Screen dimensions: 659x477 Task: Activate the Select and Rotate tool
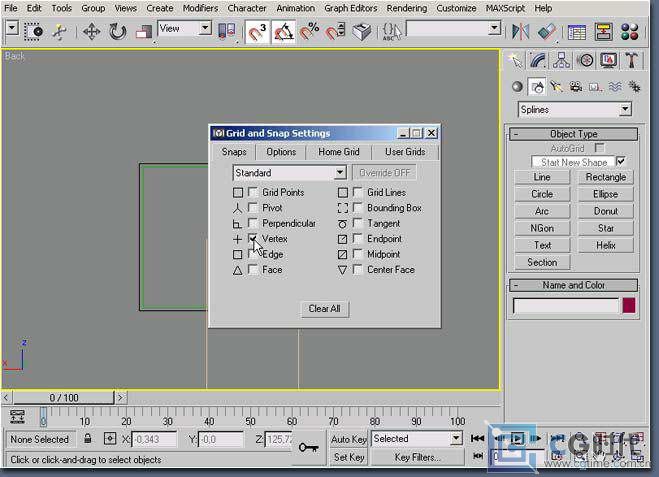click(117, 32)
